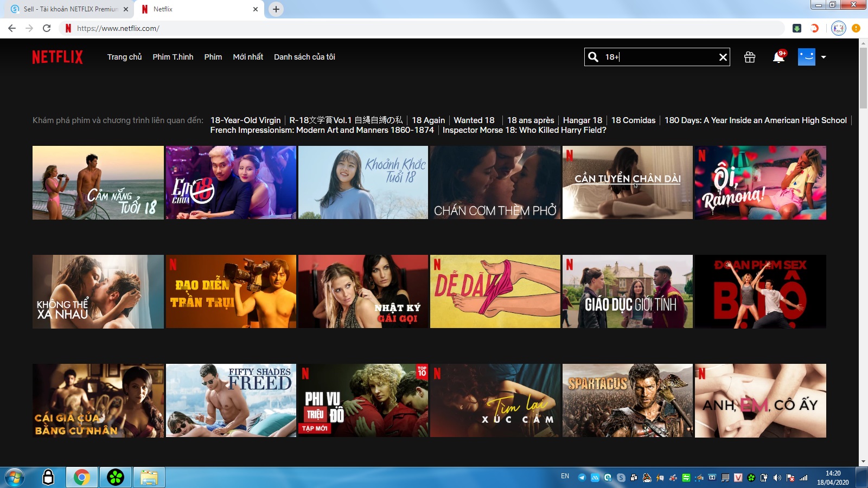Select Mới nhất in navigation
The width and height of the screenshot is (868, 488).
248,57
